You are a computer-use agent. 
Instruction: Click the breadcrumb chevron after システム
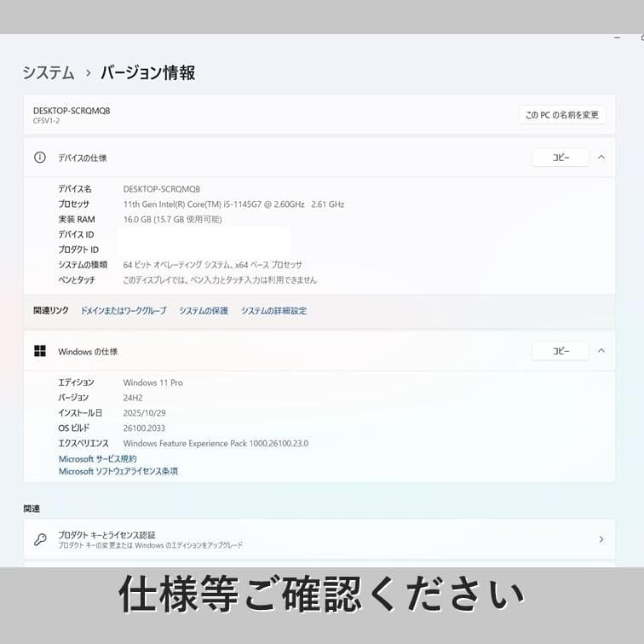click(x=88, y=73)
